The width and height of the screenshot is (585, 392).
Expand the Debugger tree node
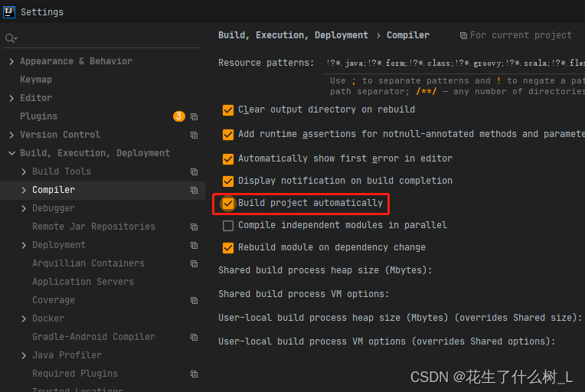[24, 208]
